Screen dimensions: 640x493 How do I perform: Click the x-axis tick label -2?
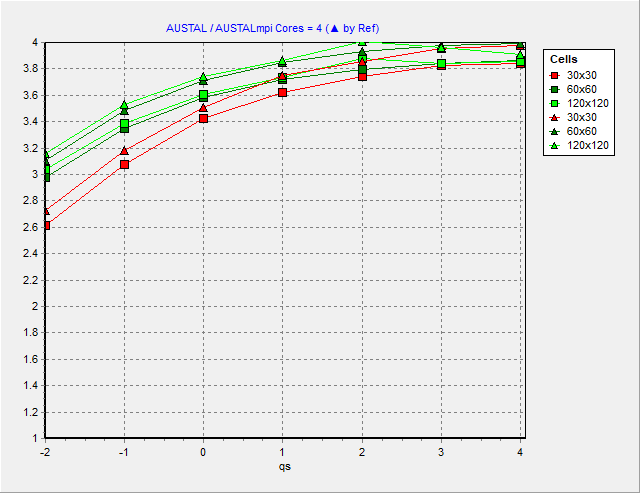(45, 452)
